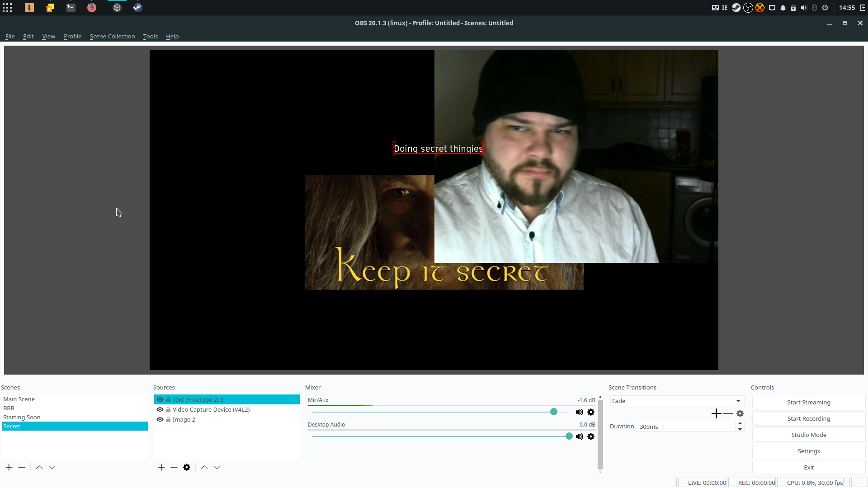Add a new source with plus icon
868x488 pixels.
coord(161,467)
